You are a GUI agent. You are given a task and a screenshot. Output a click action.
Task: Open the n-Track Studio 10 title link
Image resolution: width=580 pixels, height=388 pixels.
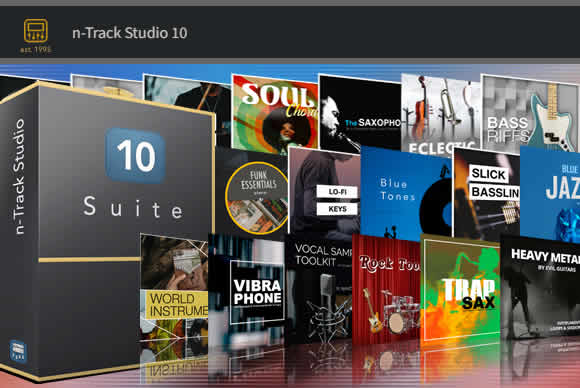130,33
